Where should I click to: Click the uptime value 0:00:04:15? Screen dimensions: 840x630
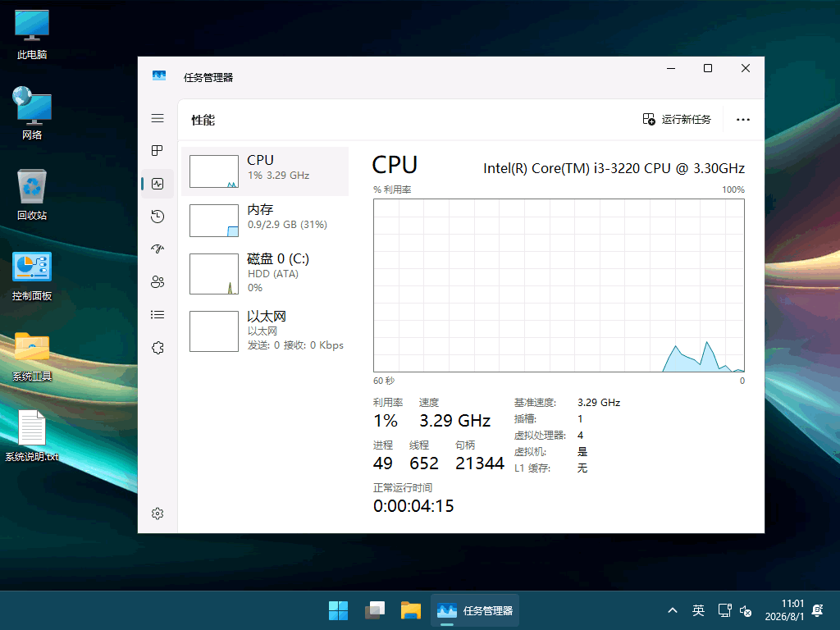tap(413, 505)
